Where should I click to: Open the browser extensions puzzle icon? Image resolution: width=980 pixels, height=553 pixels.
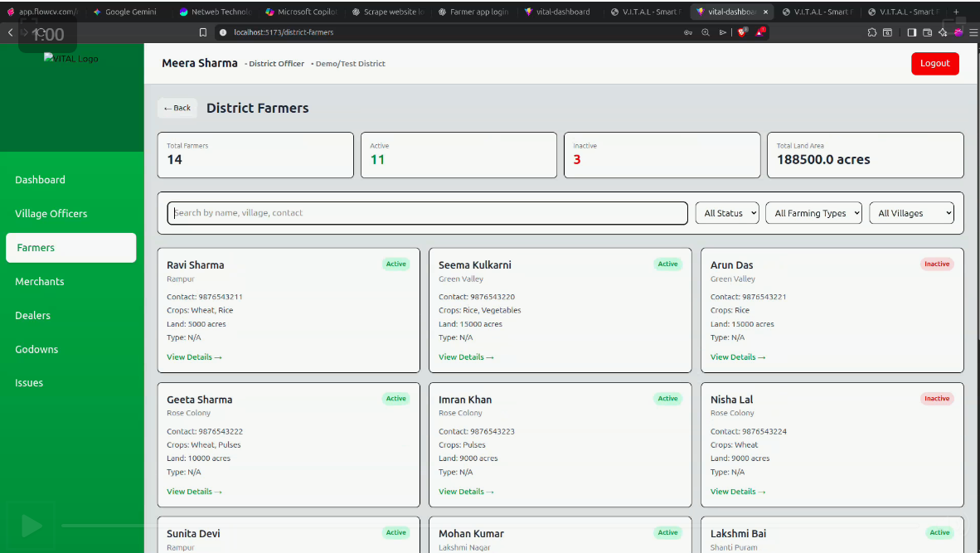(x=872, y=32)
